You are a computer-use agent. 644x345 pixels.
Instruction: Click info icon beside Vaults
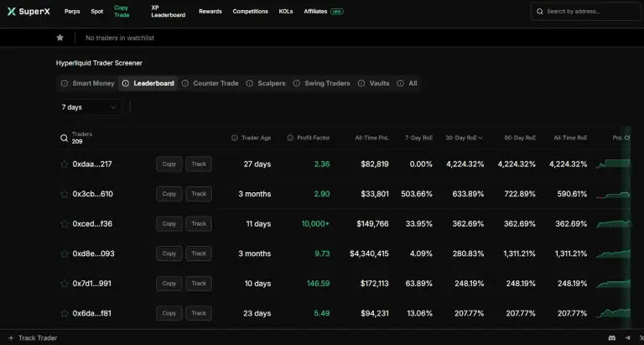[x=361, y=83]
